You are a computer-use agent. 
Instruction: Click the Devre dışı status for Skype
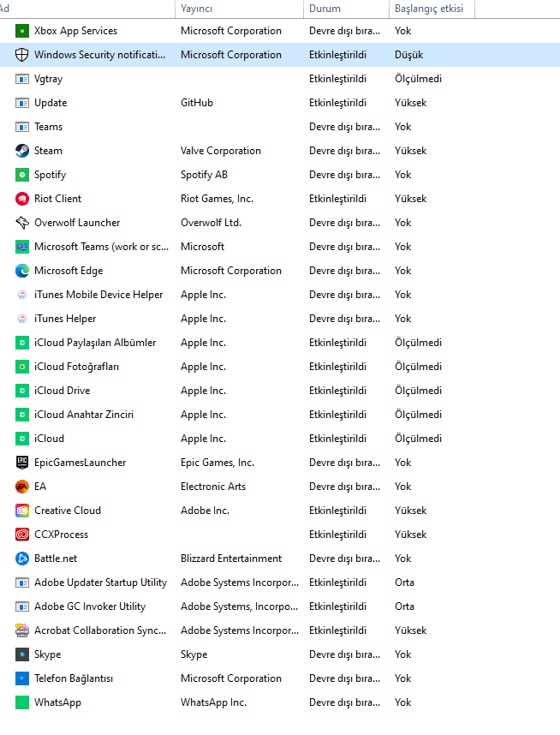344,654
